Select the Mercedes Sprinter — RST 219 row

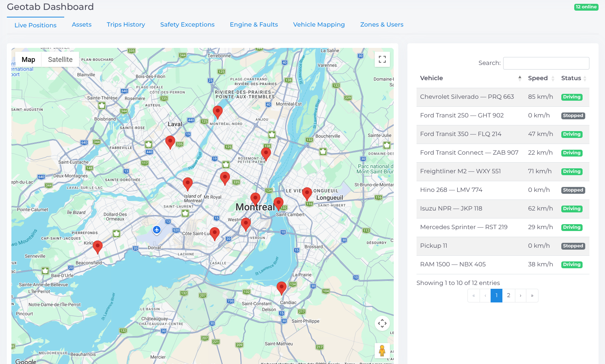[503, 227]
